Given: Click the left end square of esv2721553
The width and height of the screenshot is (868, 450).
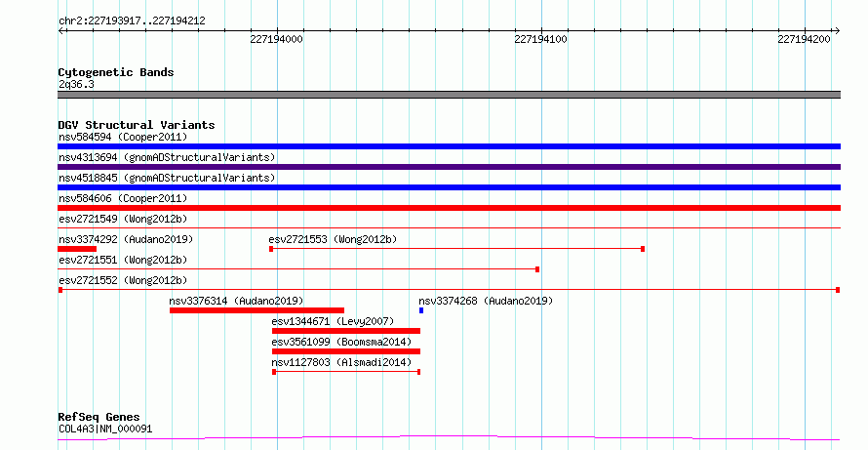Looking at the screenshot, I should (271, 249).
